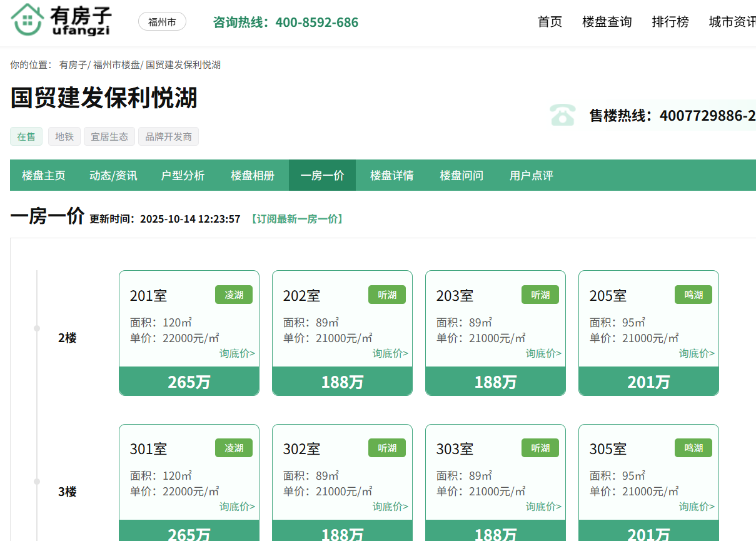This screenshot has height=541, width=756.
Task: Open the 排行榜 rankings page
Action: click(670, 22)
